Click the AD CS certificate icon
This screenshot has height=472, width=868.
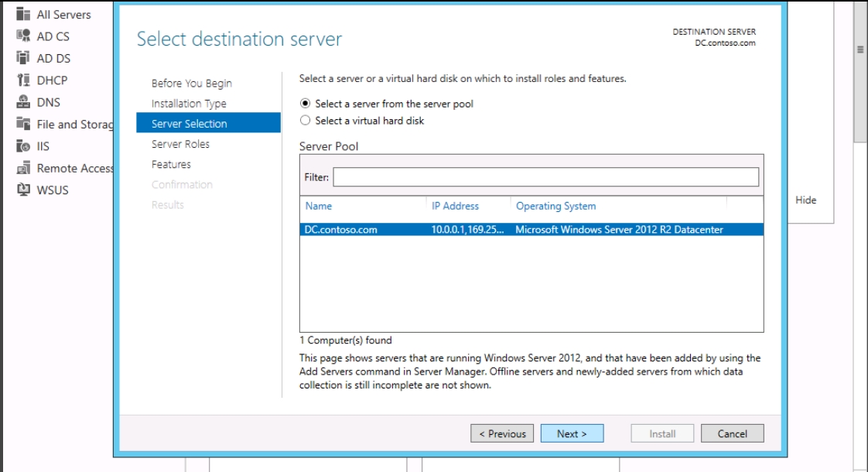click(x=23, y=36)
